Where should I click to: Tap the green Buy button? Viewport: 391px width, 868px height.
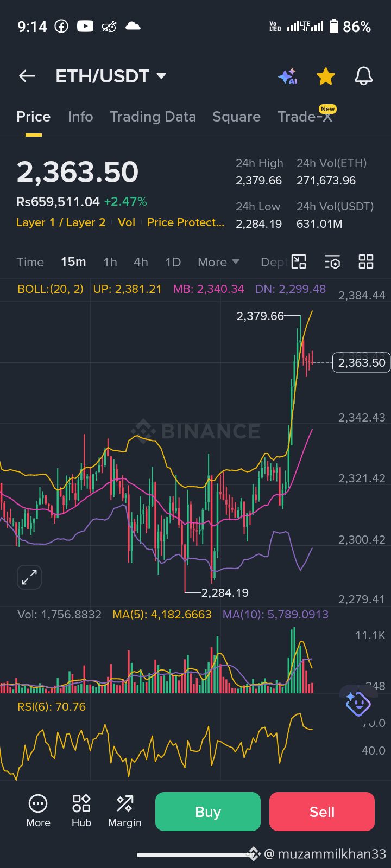208,812
